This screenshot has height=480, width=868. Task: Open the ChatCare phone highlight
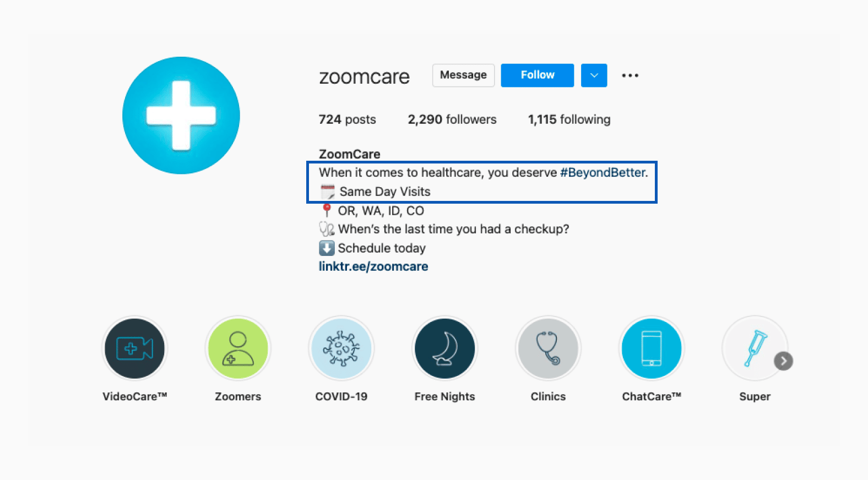pos(652,348)
